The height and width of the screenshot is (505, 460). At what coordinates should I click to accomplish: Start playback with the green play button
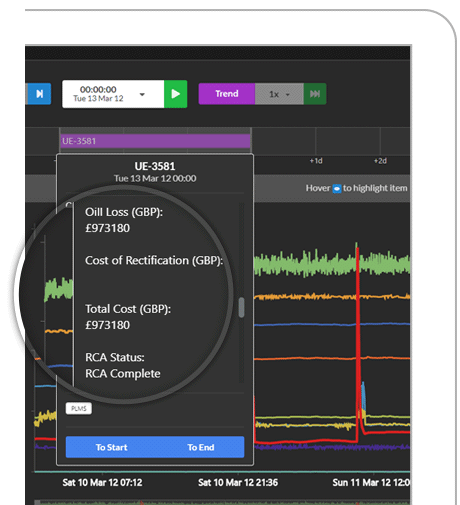point(176,94)
